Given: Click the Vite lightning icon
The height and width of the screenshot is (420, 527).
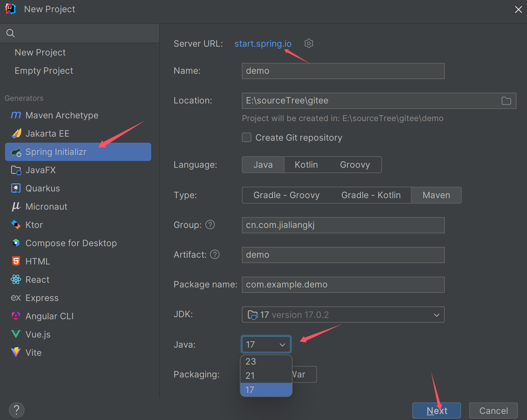Looking at the screenshot, I should (16, 353).
